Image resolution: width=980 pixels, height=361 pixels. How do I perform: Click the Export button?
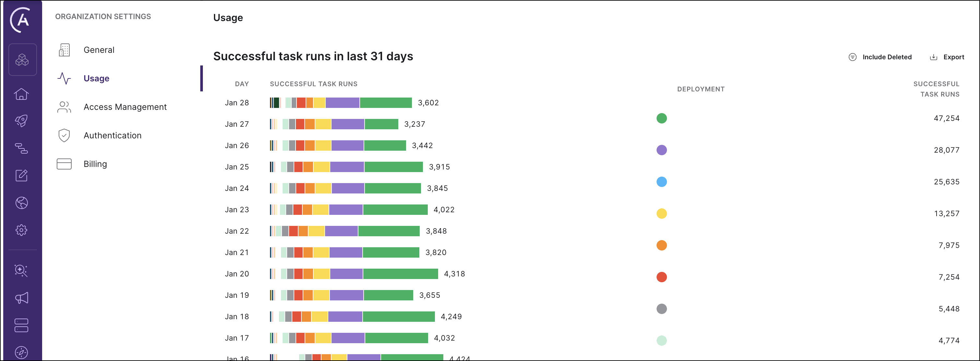coord(947,56)
